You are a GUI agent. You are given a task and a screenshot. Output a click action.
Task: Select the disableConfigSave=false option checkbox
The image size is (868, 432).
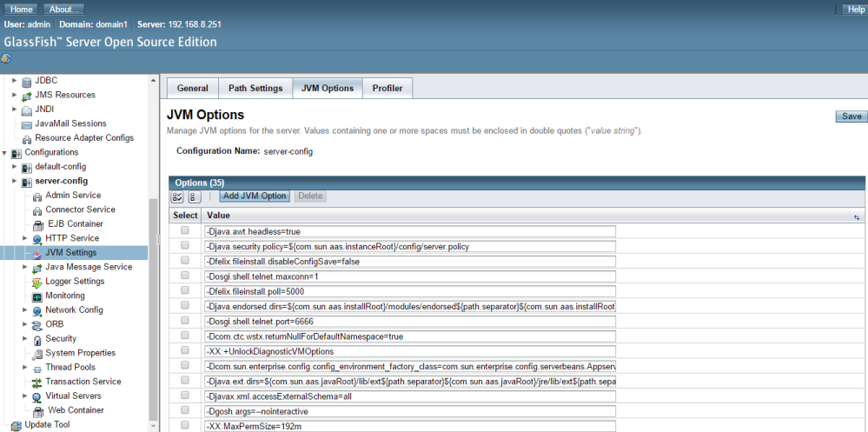click(x=185, y=260)
